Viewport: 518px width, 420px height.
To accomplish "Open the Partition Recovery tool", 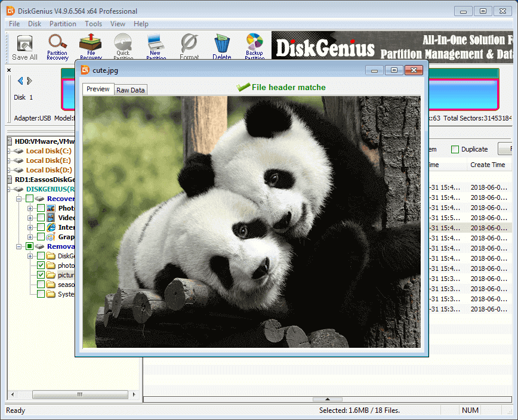I will point(57,47).
